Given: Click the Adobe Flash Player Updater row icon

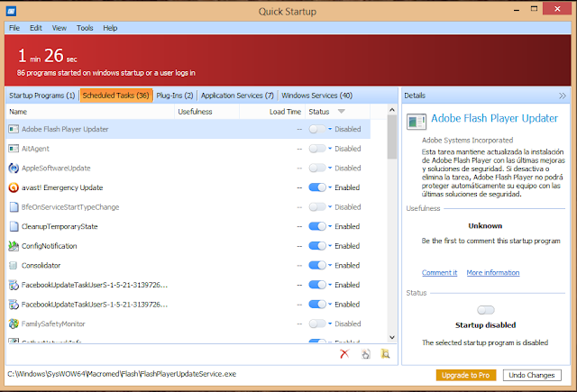Looking at the screenshot, I should (14, 129).
